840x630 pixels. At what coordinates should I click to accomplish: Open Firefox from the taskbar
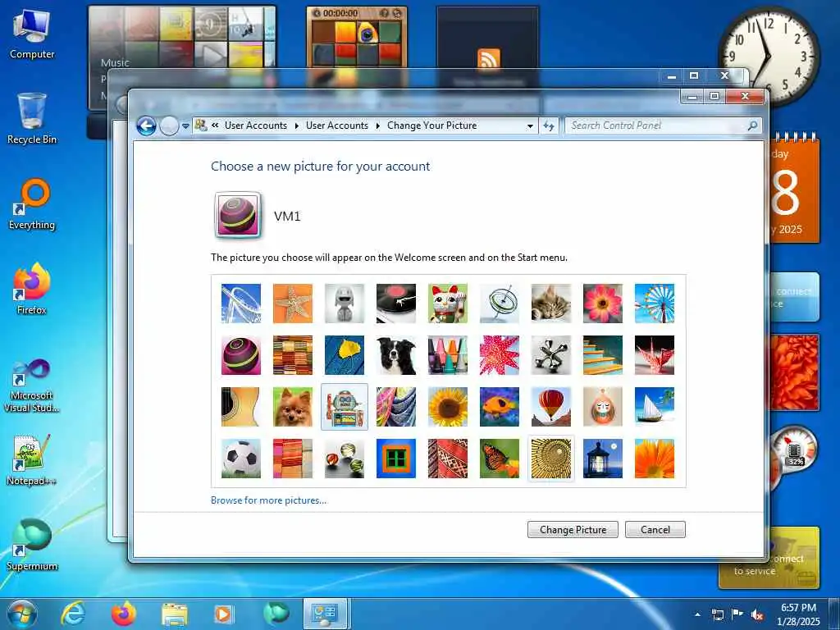click(x=124, y=614)
